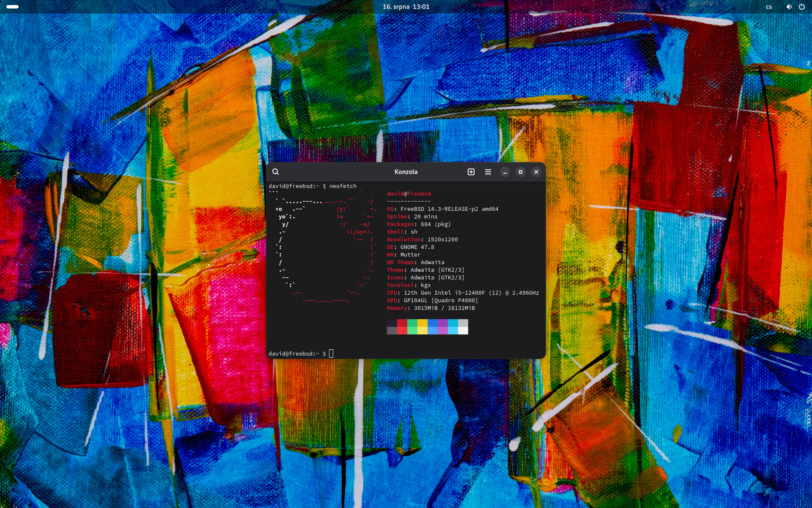812x508 pixels.
Task: Click the 'Theme: Adwaita [GTK2/3]' line
Action: click(426, 270)
